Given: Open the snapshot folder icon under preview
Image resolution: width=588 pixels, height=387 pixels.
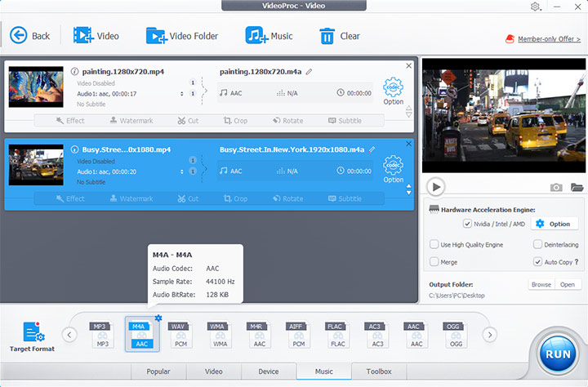Looking at the screenshot, I should pos(577,187).
